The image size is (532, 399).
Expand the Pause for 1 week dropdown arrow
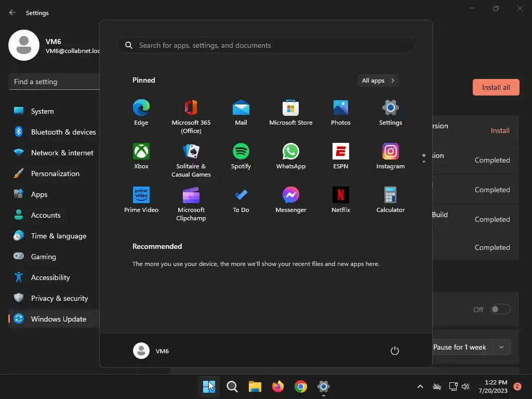click(501, 347)
